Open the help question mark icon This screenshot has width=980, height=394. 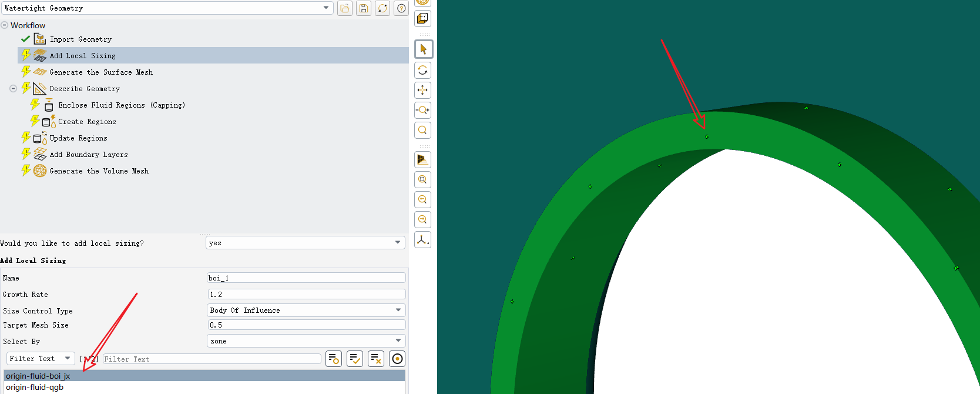click(x=401, y=8)
